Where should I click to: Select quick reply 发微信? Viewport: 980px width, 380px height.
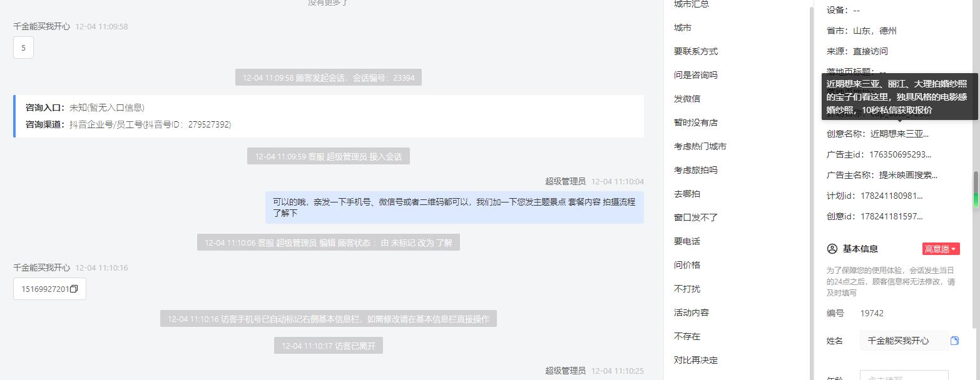[x=687, y=99]
